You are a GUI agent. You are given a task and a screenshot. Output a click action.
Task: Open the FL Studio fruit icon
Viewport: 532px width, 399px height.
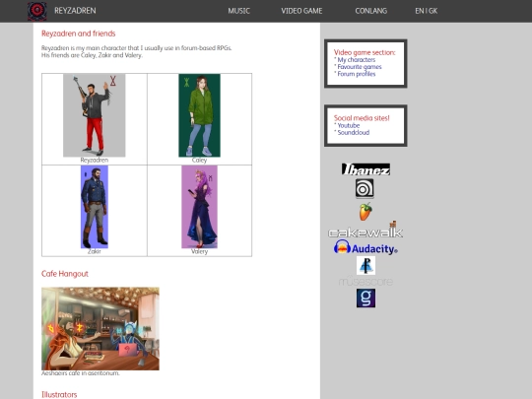point(366,212)
